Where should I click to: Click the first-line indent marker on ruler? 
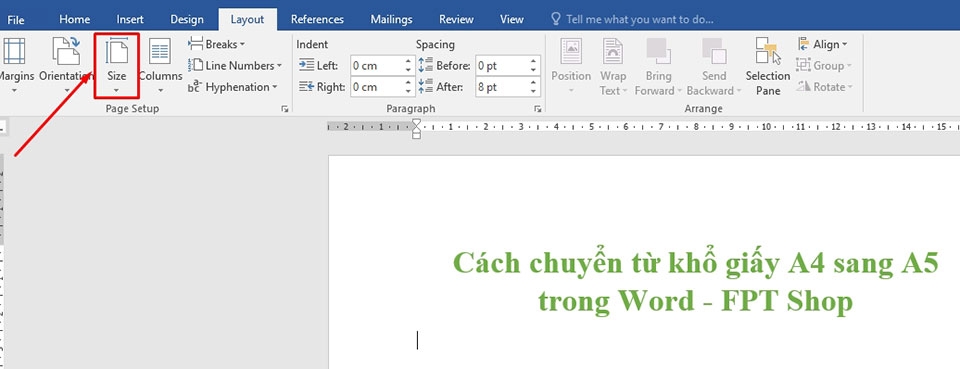(x=416, y=123)
